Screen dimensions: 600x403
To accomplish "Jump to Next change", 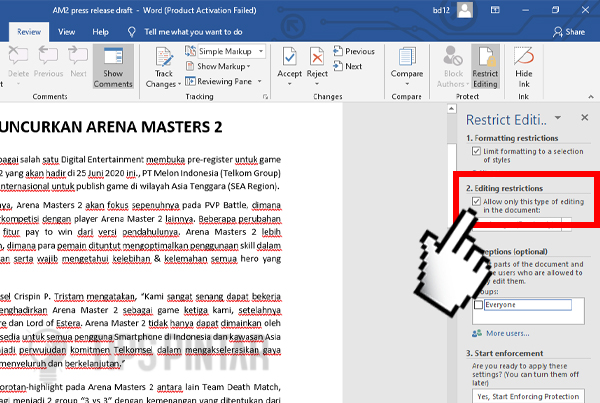I will [x=347, y=66].
